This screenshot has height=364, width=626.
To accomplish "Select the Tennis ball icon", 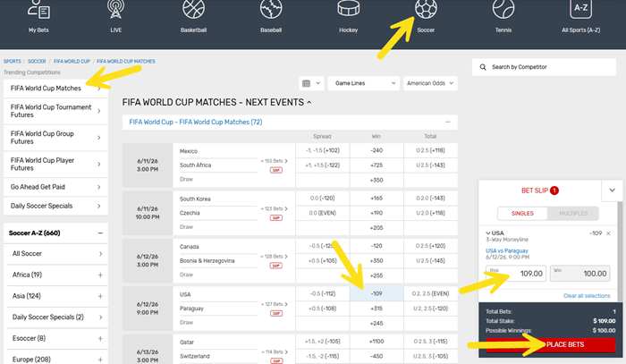I will (x=503, y=9).
